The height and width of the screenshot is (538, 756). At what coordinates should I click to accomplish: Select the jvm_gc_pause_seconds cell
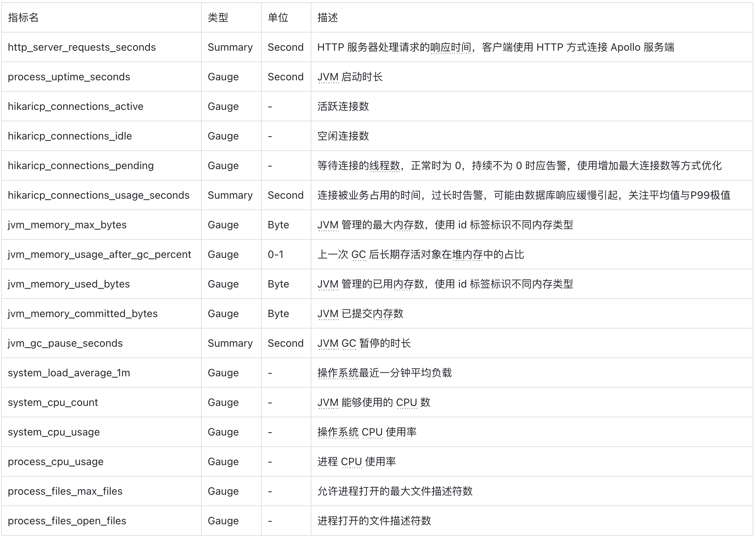coord(65,343)
